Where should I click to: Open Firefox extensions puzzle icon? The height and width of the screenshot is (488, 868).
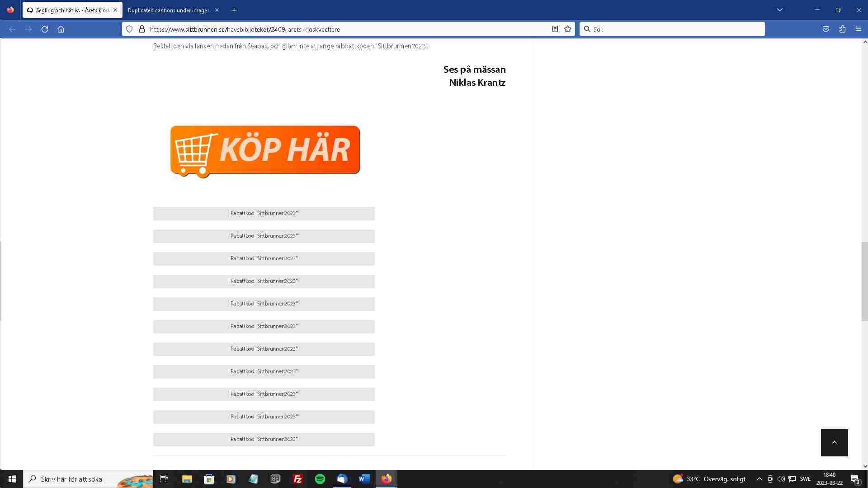coord(842,29)
